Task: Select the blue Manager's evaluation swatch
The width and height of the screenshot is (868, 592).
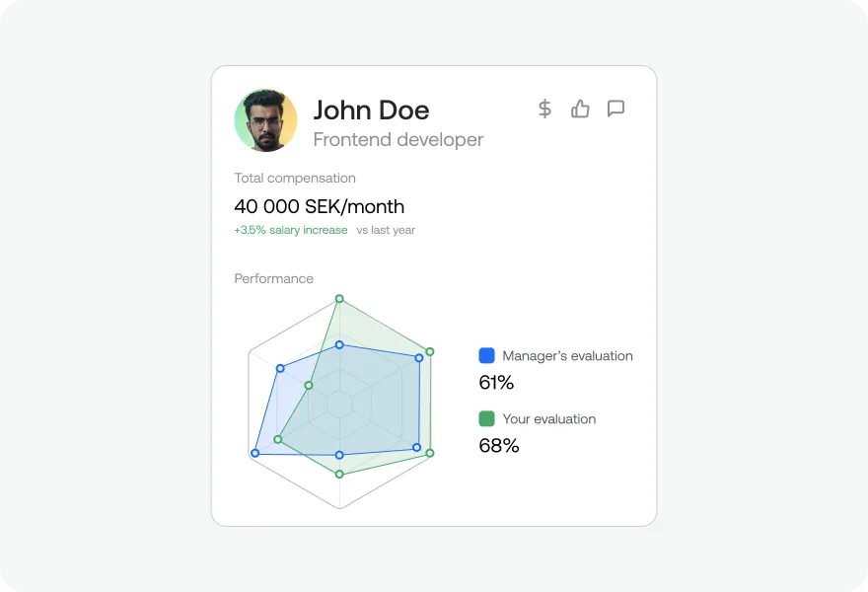Action: tap(486, 355)
